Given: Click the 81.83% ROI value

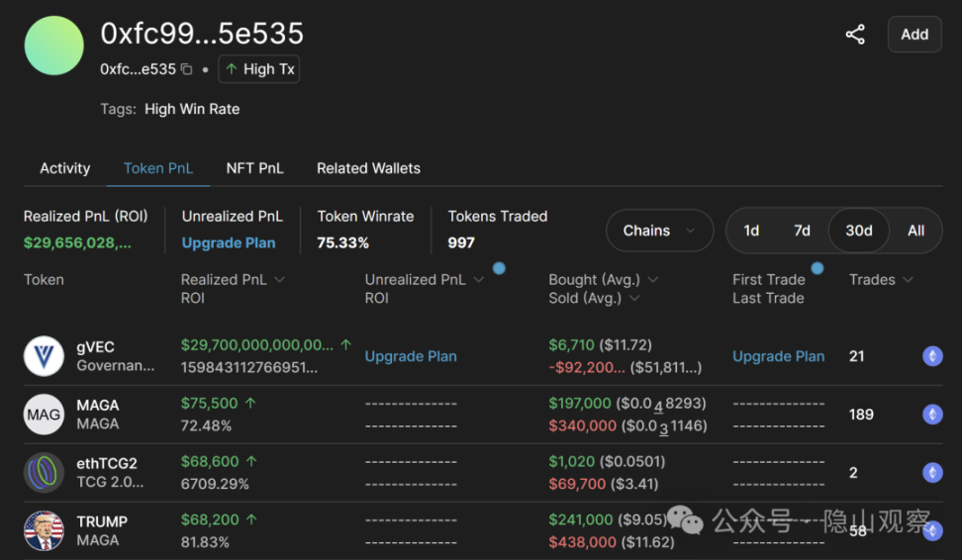Looking at the screenshot, I should point(205,542).
